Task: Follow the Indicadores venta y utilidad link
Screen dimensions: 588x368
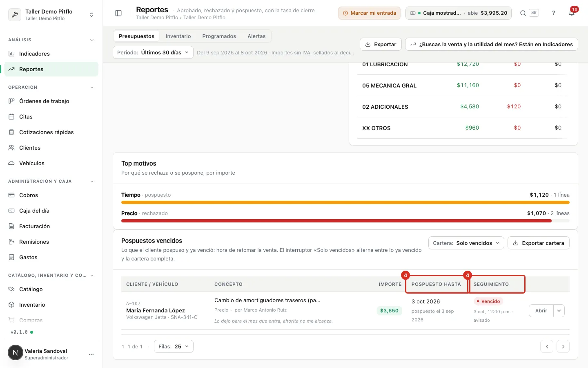Action: tap(492, 44)
